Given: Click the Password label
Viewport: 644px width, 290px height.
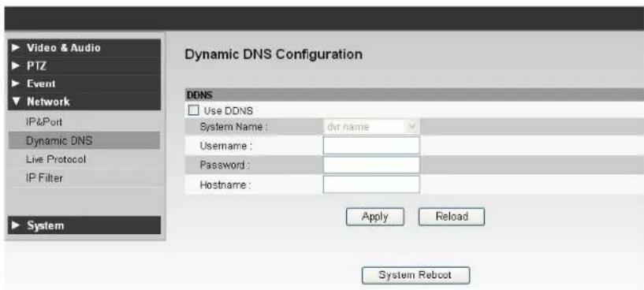Looking at the screenshot, I should pos(224,165).
